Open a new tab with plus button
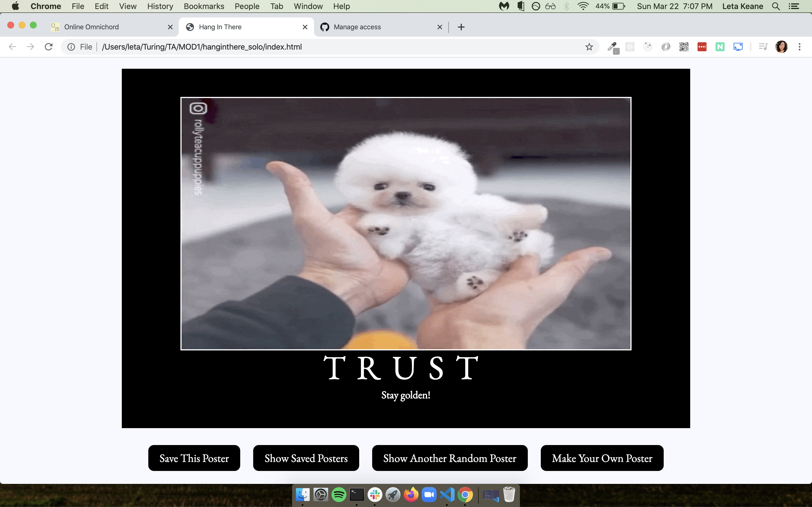The image size is (812, 507). point(461,27)
